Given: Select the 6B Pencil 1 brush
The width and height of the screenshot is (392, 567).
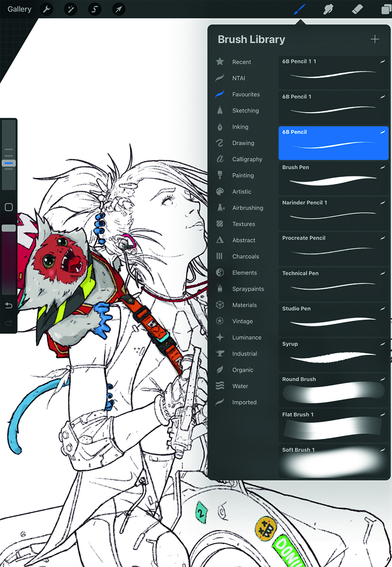Looking at the screenshot, I should [333, 107].
